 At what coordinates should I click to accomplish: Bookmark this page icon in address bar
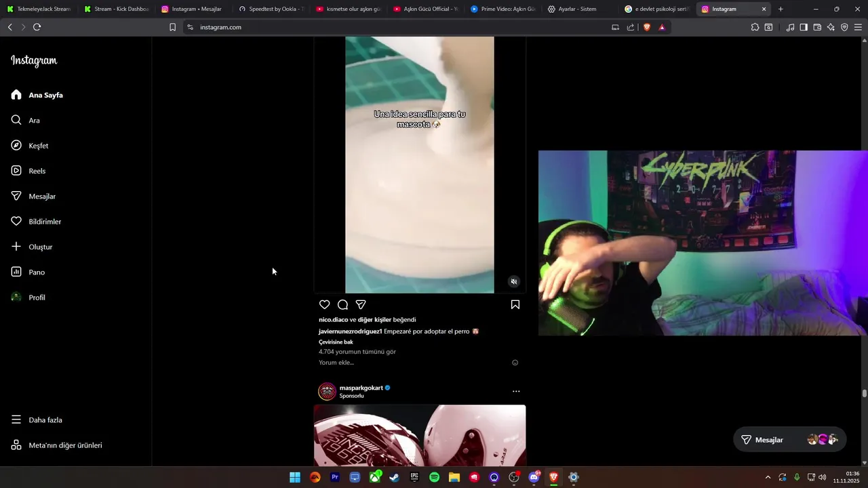[x=172, y=27]
